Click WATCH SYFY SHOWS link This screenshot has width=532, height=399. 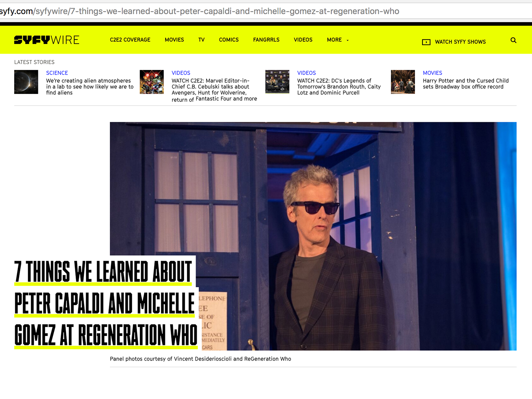click(460, 42)
